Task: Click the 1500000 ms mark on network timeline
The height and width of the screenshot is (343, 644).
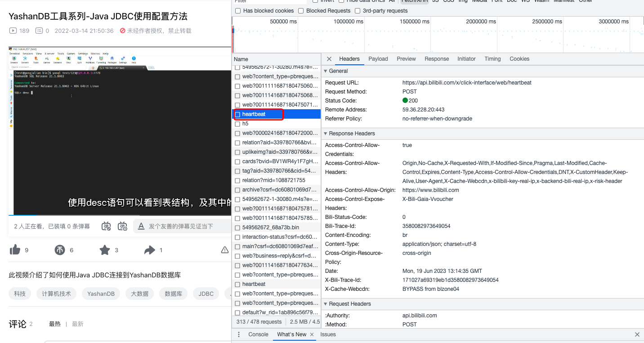Action: [414, 22]
